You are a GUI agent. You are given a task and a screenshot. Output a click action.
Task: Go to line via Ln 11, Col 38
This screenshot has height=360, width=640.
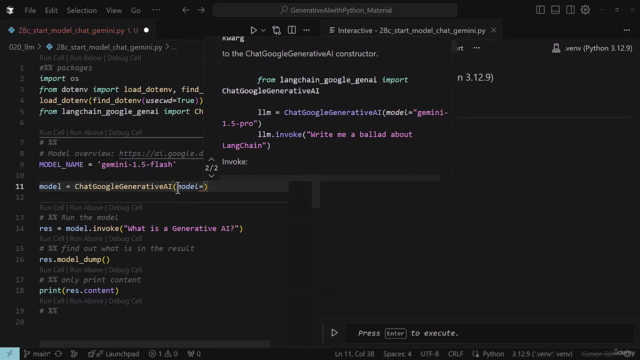coord(354,354)
